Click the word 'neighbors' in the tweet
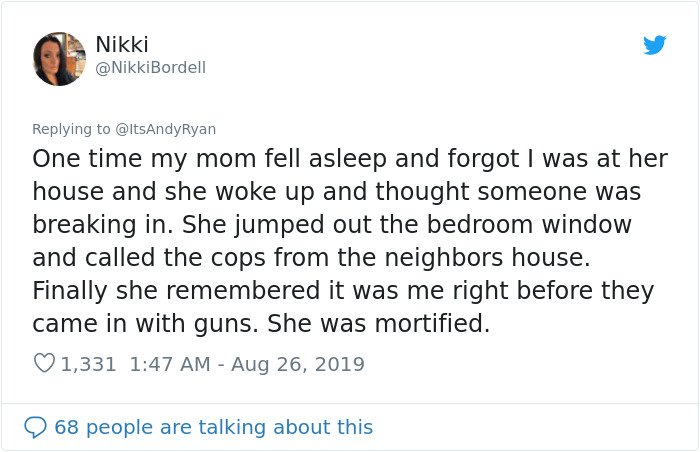Viewport: 700px width, 452px height. point(444,258)
